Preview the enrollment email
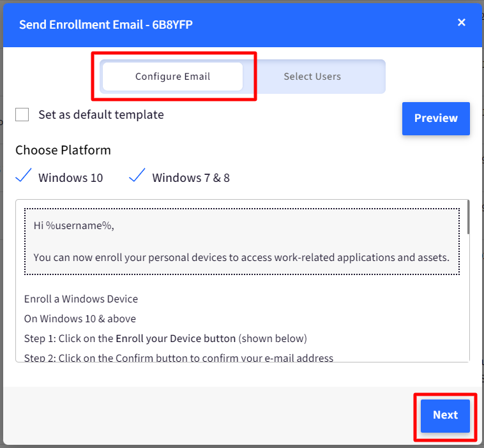Viewport: 484px width, 448px height. click(436, 119)
